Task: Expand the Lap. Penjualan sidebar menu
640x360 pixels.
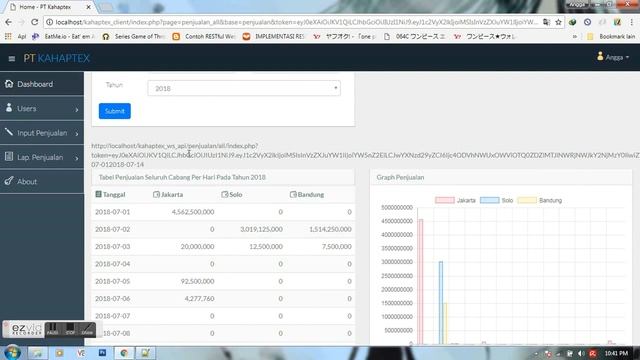Action: point(42,157)
